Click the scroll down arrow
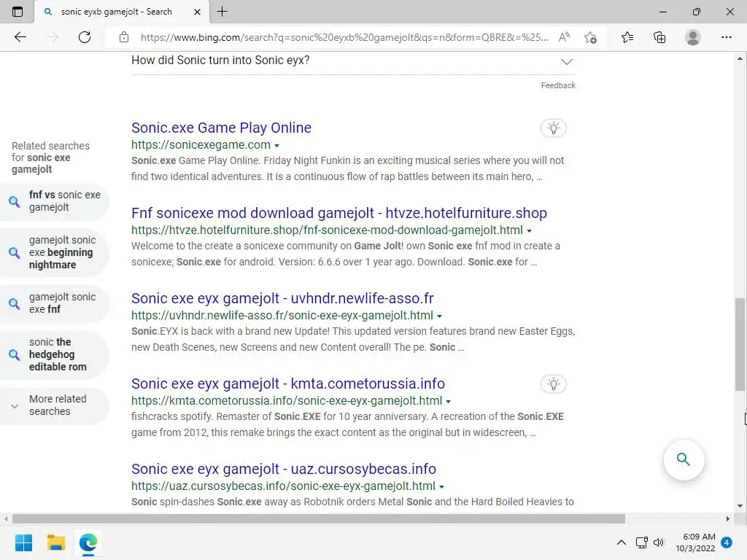Viewport: 747px width, 560px height. tap(740, 506)
